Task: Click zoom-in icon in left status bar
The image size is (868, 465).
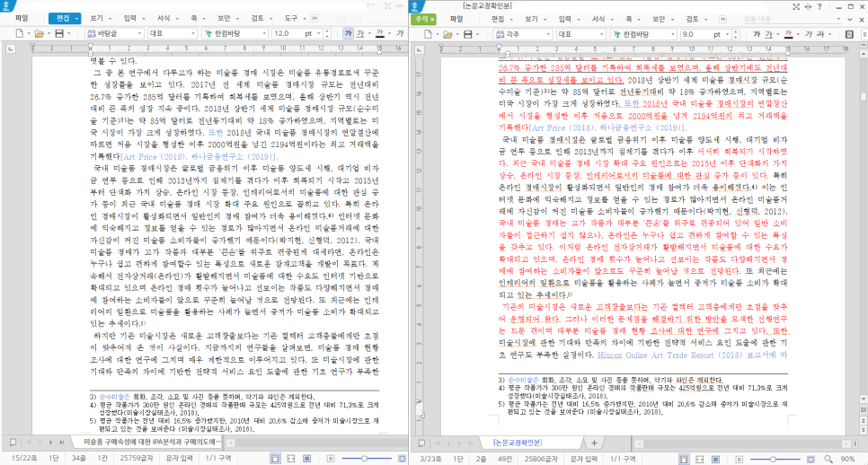Action: pyautogui.click(x=402, y=459)
